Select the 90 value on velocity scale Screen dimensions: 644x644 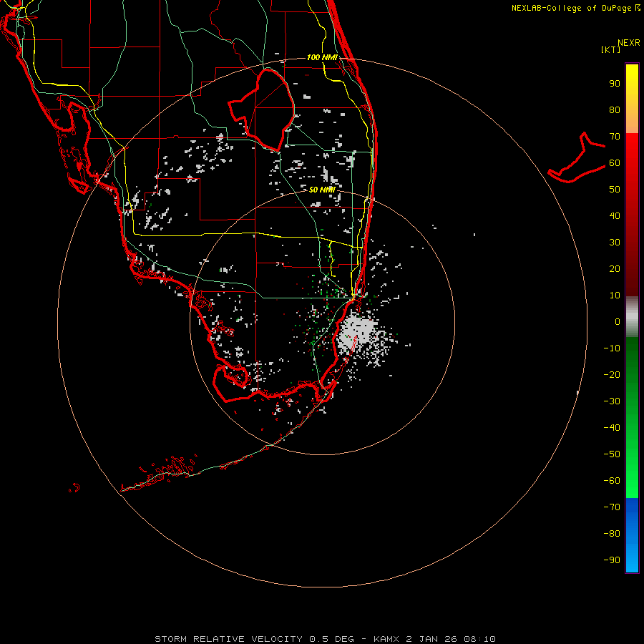[x=615, y=84]
